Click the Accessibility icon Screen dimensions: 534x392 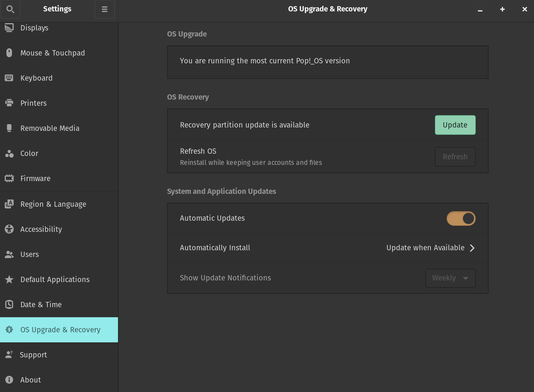(x=9, y=229)
